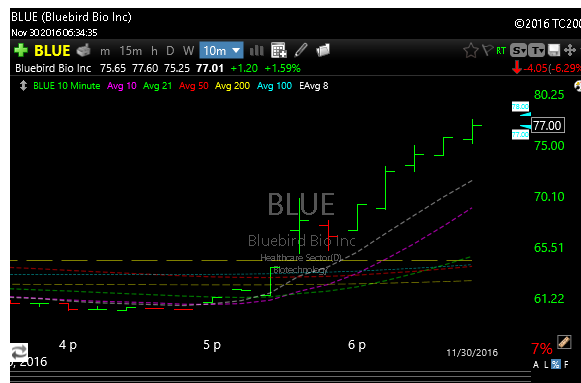Click the BLUE ticker symbol field

coord(52,50)
